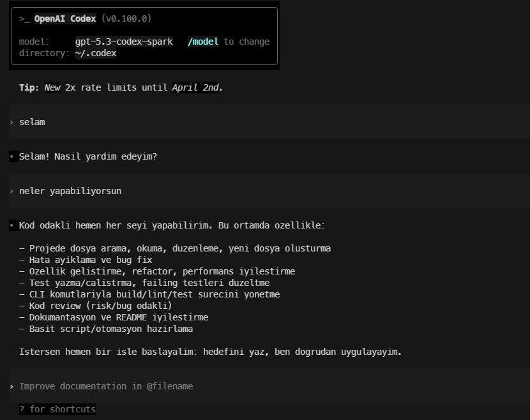Click the line 'Test yazma/calistrma, failing testleri duzeltme'
The image size is (530, 420).
(x=144, y=283)
